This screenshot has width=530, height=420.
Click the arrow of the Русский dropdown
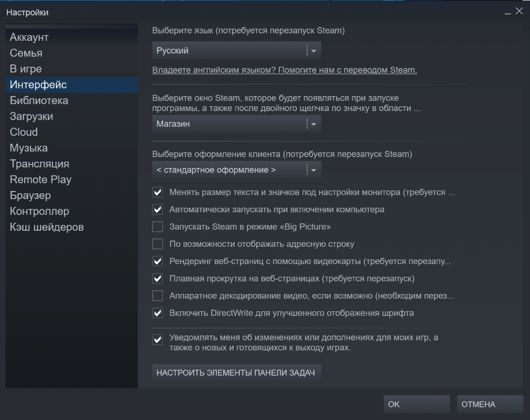coord(314,51)
